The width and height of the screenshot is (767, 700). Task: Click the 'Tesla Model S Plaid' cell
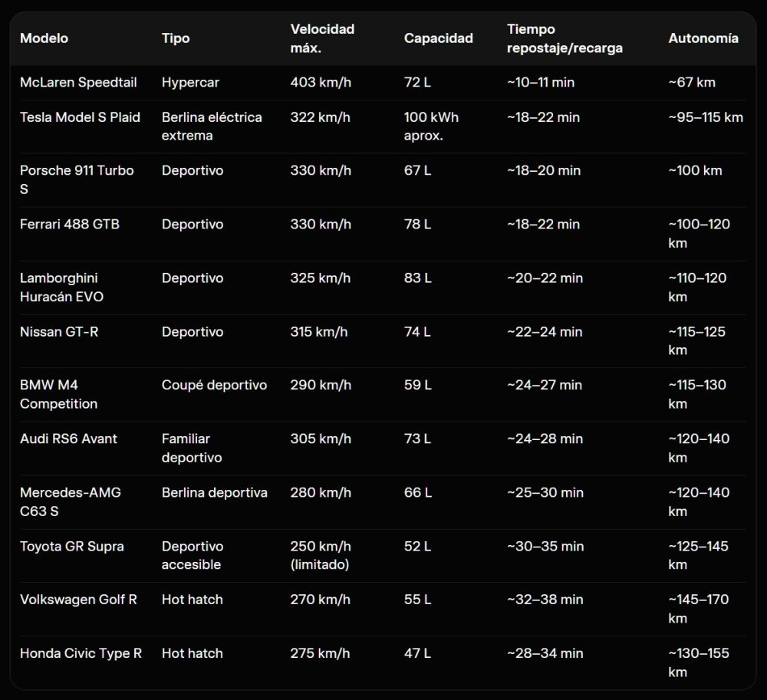pos(81,117)
